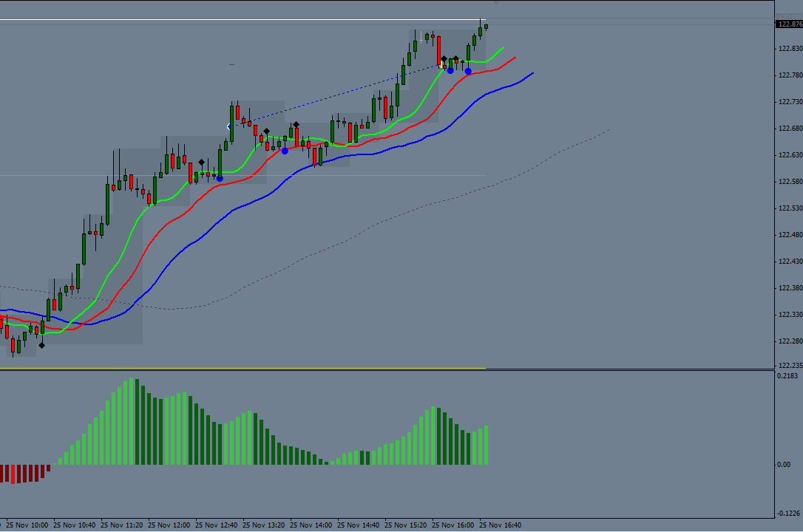The image size is (803, 532).
Task: Select the 25 Nov 11:20 time label
Action: [122, 525]
